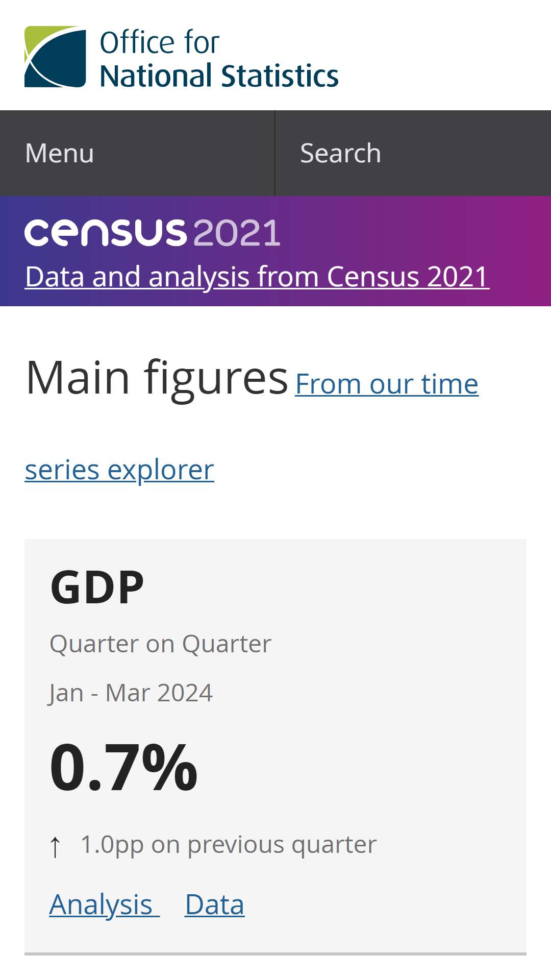This screenshot has width=551, height=980.
Task: Follow the 'From our time' link
Action: click(387, 384)
